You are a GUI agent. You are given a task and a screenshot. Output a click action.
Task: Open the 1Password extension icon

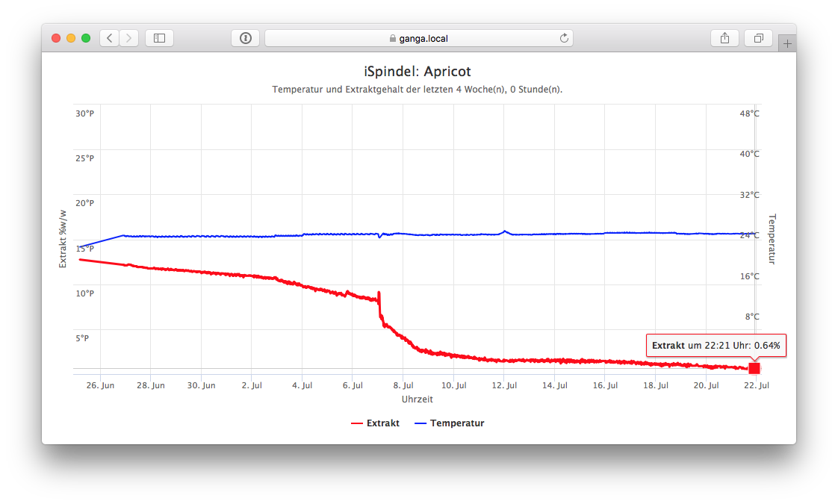click(246, 38)
